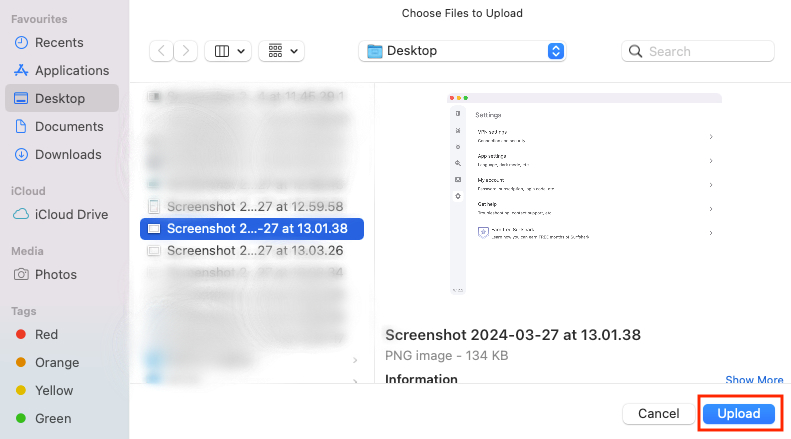Open iCloud Drive location
This screenshot has height=439, width=791.
pyautogui.click(x=71, y=215)
